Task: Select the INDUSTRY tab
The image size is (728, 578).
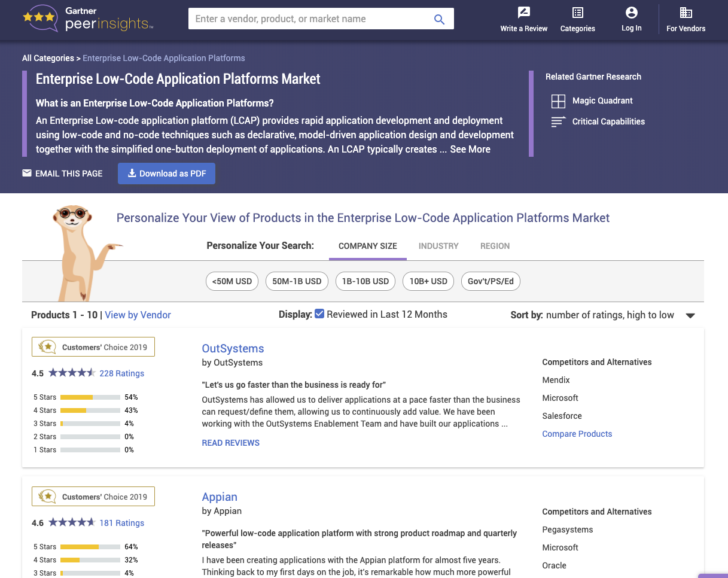Action: point(438,246)
